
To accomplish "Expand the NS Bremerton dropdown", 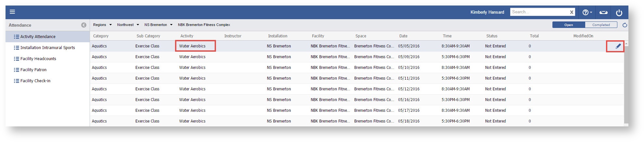I will pyautogui.click(x=158, y=25).
